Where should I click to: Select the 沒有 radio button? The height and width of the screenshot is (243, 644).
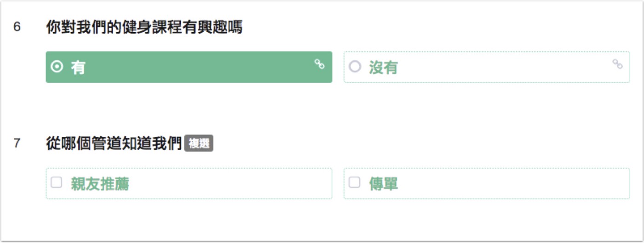coord(355,67)
